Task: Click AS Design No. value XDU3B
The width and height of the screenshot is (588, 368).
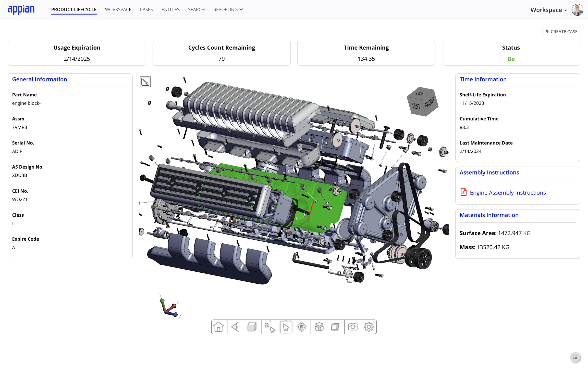Action: pos(20,175)
